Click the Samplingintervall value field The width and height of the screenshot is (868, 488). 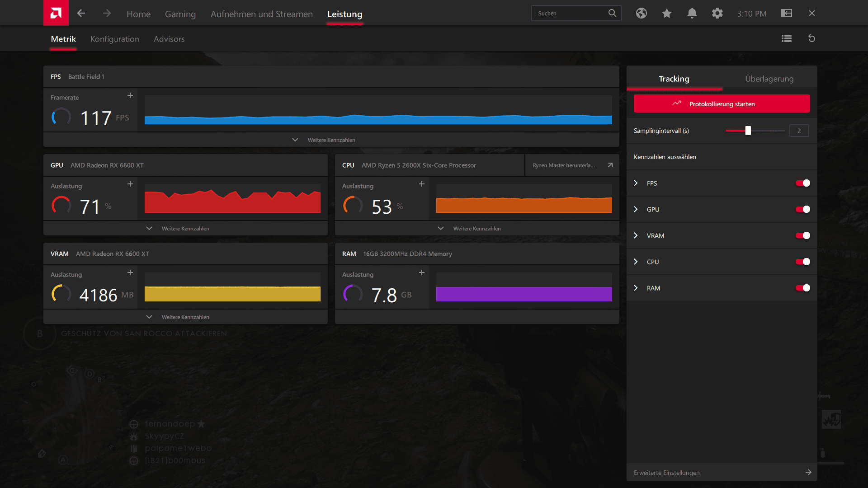click(x=799, y=131)
